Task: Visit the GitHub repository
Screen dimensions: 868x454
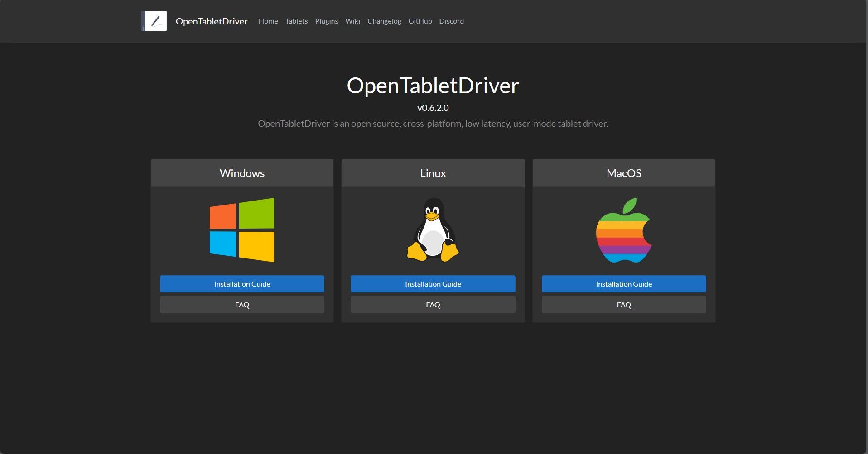Action: pyautogui.click(x=420, y=21)
